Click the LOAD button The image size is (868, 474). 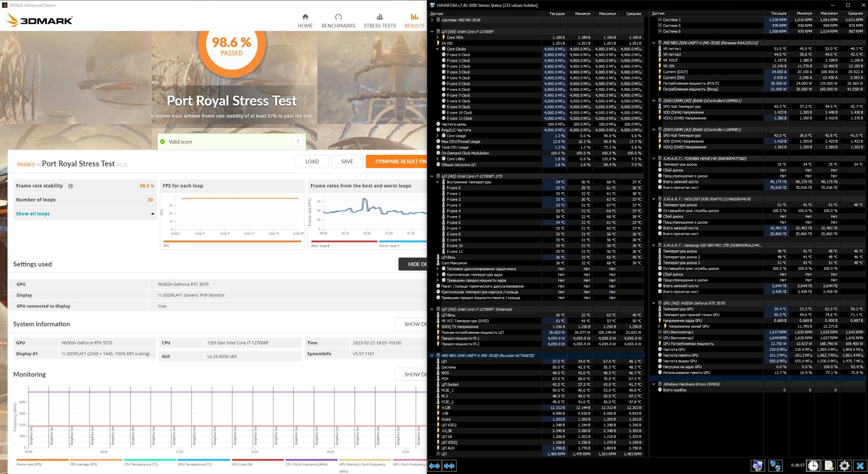pos(312,162)
